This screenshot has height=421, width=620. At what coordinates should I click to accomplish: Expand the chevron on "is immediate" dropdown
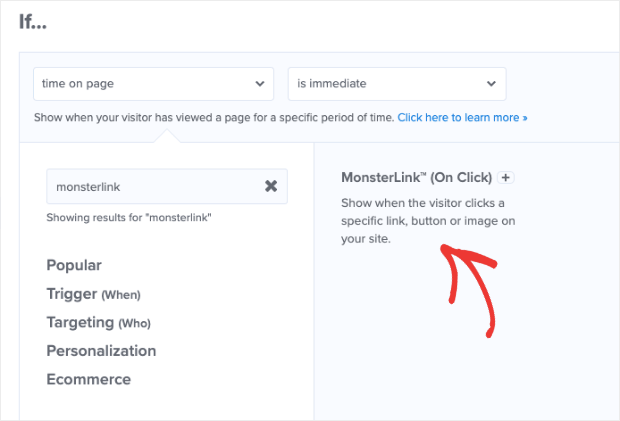491,84
